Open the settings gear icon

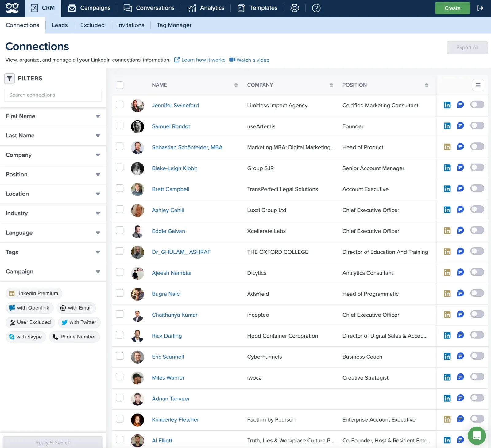point(295,8)
